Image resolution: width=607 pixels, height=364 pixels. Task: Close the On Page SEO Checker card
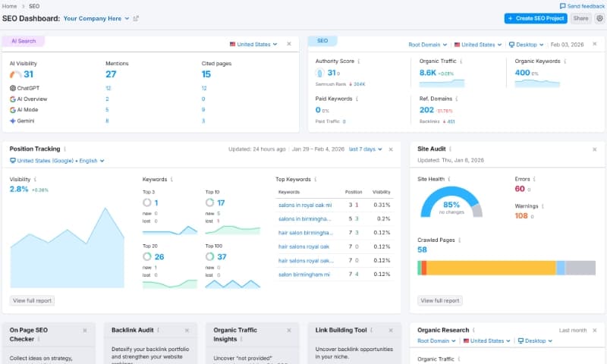[x=85, y=331]
